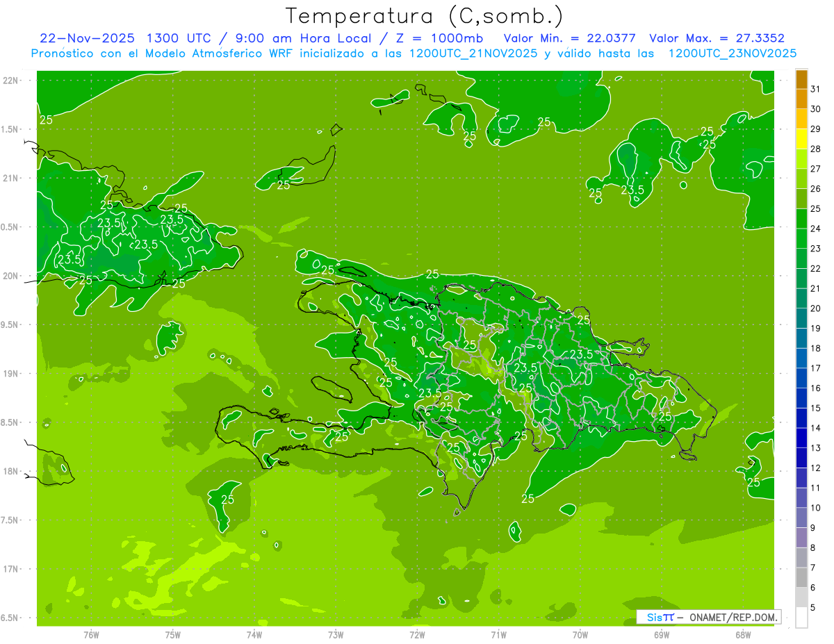834x644 pixels.
Task: Click the 1200UTC_23NOV2025 valid-until text
Action: click(732, 53)
